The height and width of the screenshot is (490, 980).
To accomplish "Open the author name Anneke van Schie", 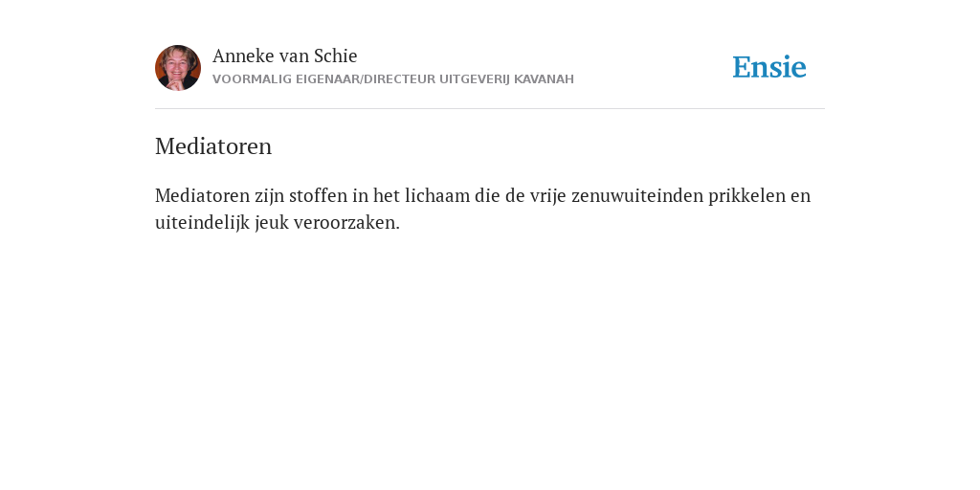I will pos(285,56).
